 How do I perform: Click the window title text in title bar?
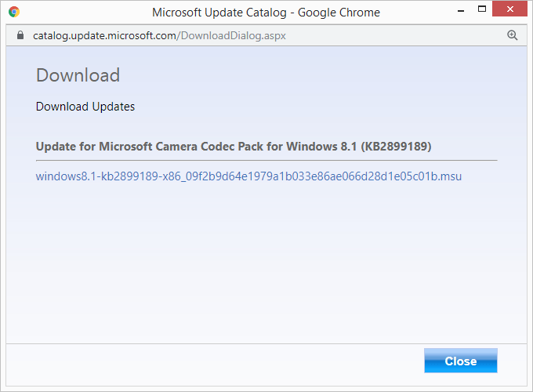[x=266, y=12]
